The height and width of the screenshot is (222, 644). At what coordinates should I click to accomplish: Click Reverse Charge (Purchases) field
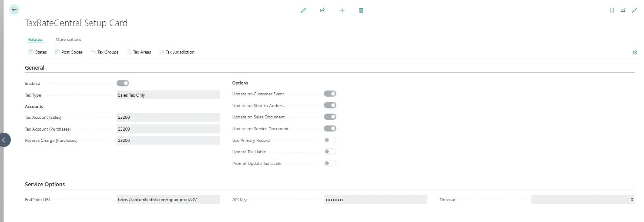168,140
